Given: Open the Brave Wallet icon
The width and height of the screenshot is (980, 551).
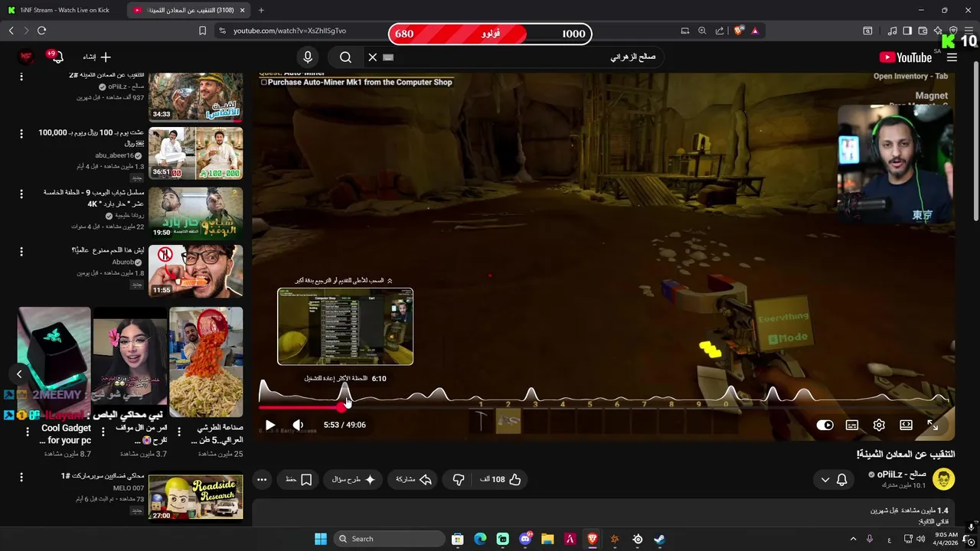Looking at the screenshot, I should (923, 31).
